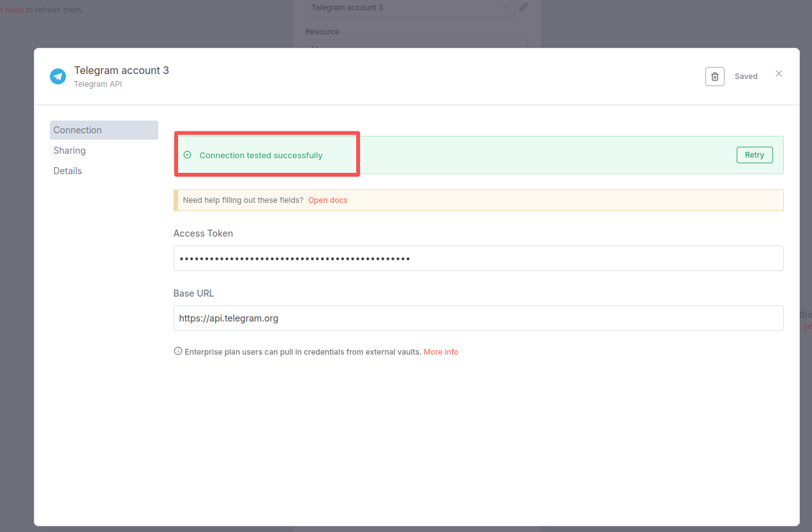Click the green success checkmark icon
This screenshot has width=812, height=532.
click(x=187, y=155)
